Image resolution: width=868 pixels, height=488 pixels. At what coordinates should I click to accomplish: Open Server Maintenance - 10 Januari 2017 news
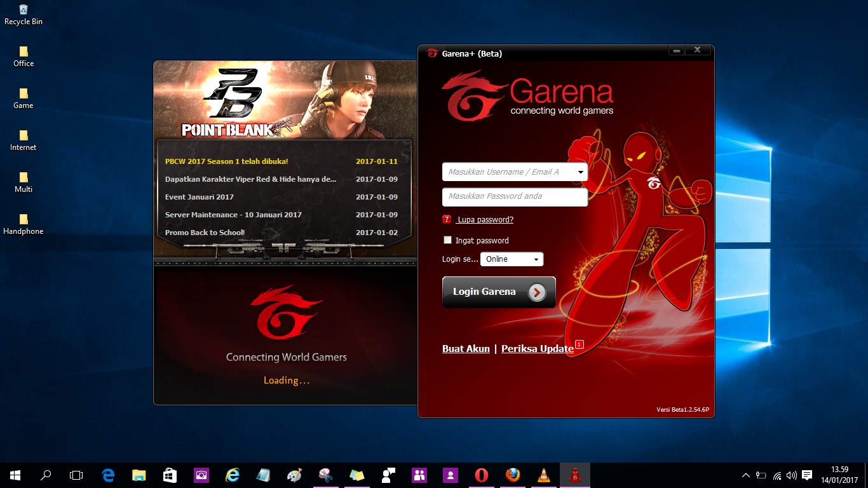[233, 215]
